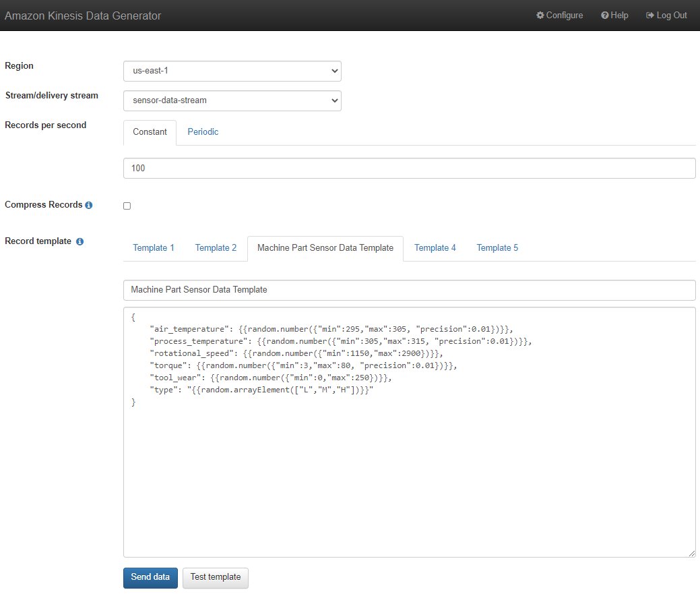
Task: Click the Stream/delivery stream label
Action: pos(52,96)
